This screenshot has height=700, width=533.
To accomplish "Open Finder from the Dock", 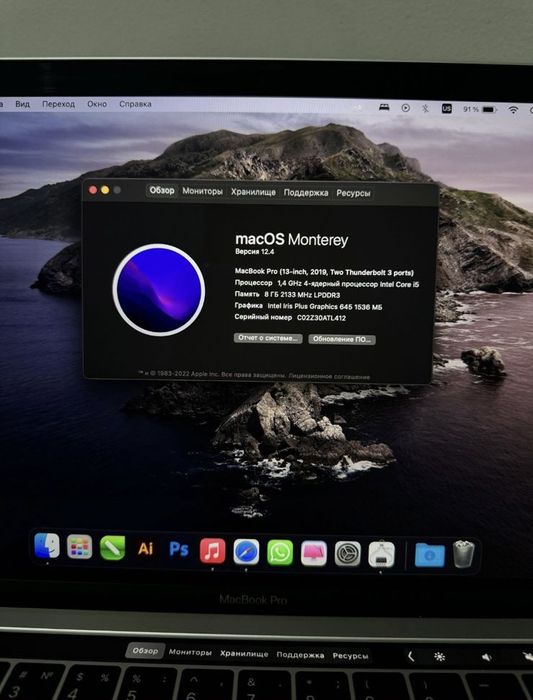I will [x=47, y=546].
